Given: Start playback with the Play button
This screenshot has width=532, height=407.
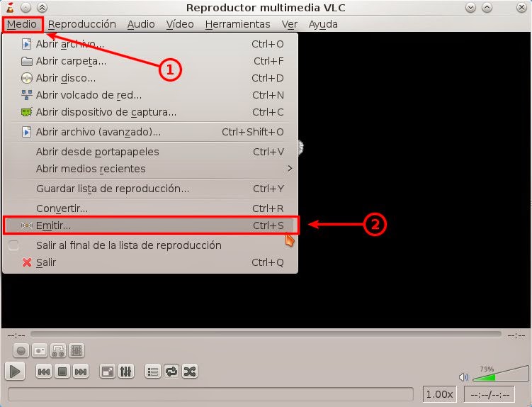Looking at the screenshot, I should click(15, 372).
